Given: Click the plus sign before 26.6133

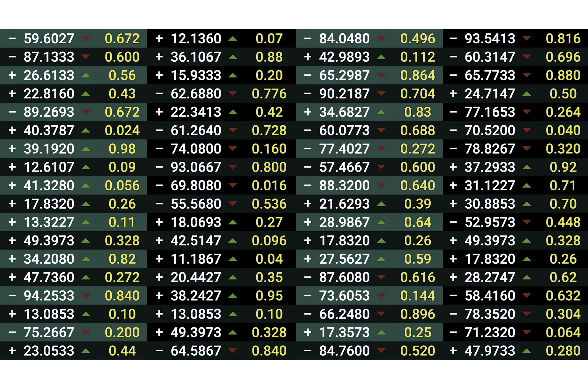Looking at the screenshot, I should click(12, 75).
